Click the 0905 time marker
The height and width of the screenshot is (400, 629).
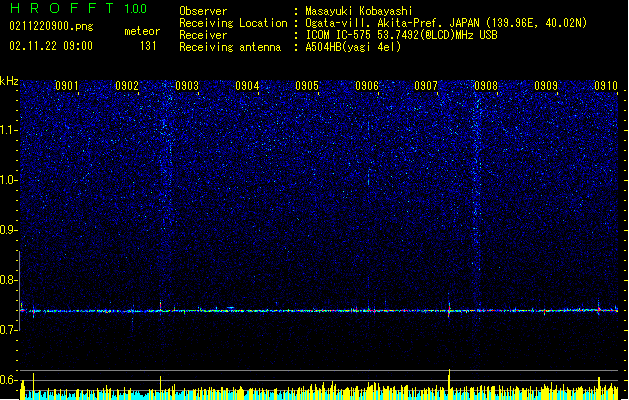[x=307, y=85]
